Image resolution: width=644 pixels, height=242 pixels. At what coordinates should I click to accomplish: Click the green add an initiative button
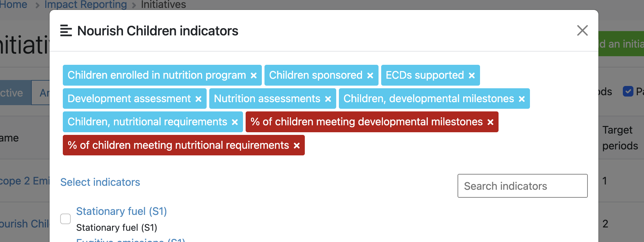621,44
